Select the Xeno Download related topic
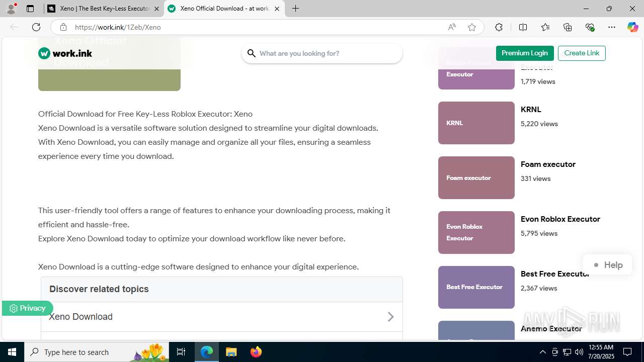Viewport: 644px width, 362px height. (222, 317)
